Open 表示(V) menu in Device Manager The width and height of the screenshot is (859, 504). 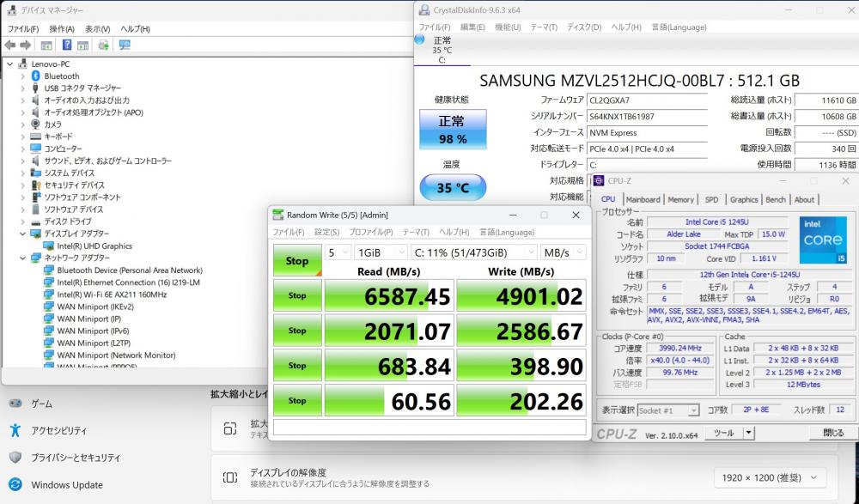tap(98, 28)
